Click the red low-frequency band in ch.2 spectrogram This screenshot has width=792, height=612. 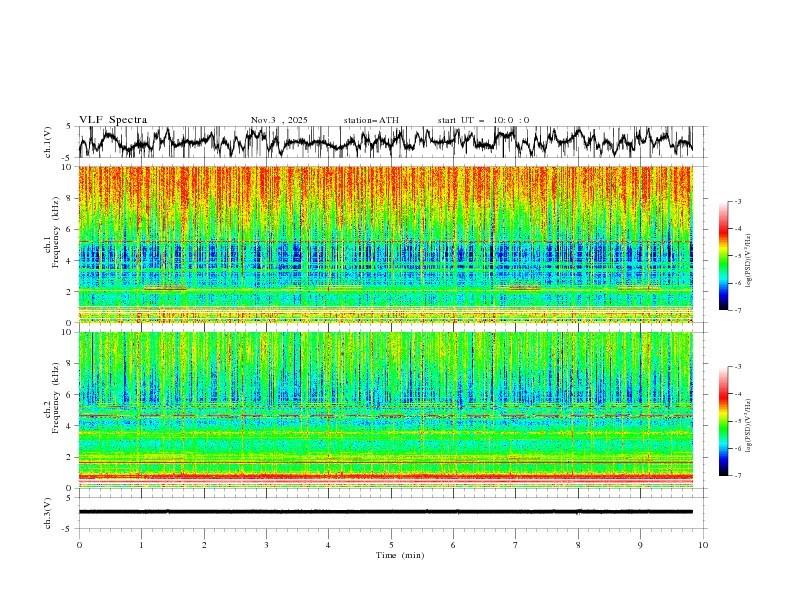click(385, 476)
